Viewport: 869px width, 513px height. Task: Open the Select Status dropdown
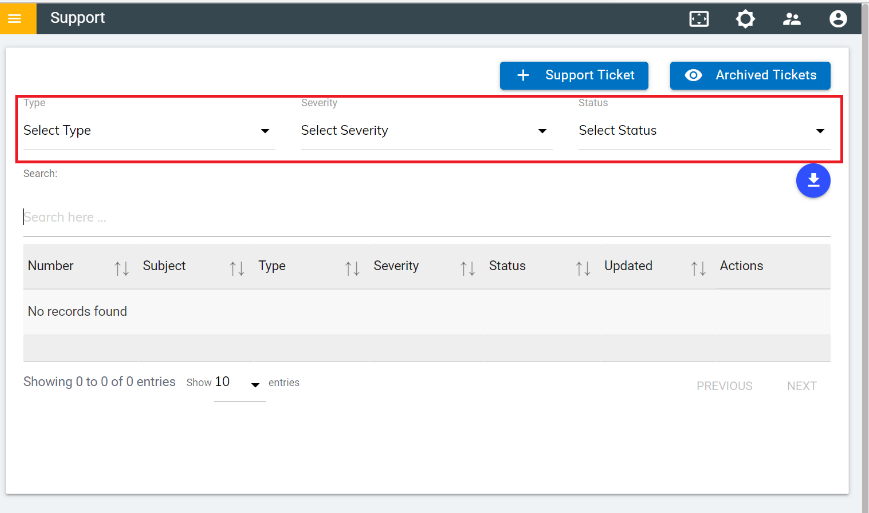(x=703, y=131)
